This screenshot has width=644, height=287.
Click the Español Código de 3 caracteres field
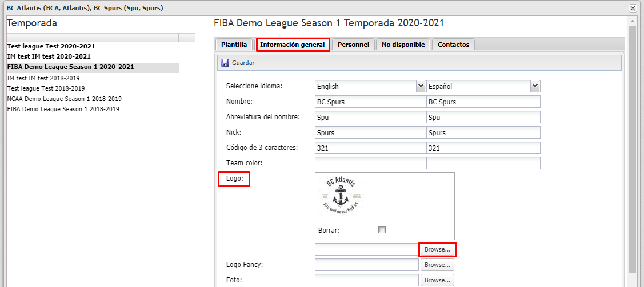483,148
